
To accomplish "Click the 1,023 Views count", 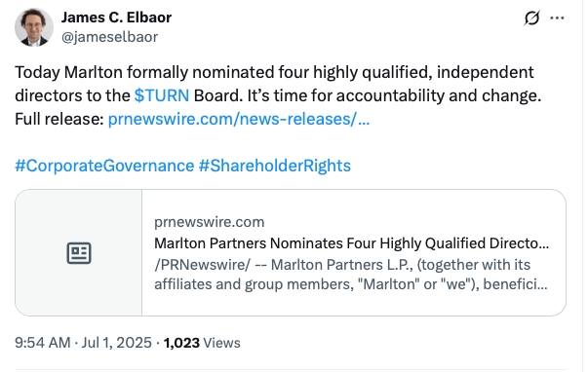I will [x=202, y=343].
